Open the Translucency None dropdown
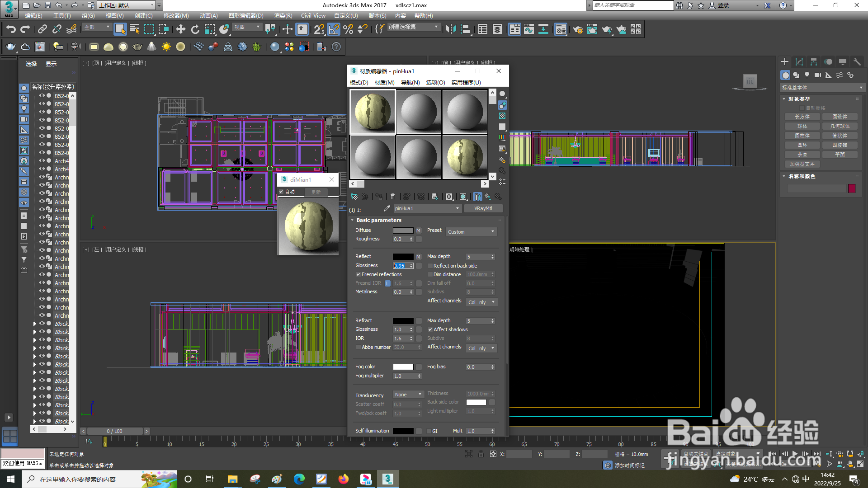The height and width of the screenshot is (489, 868). pos(407,394)
